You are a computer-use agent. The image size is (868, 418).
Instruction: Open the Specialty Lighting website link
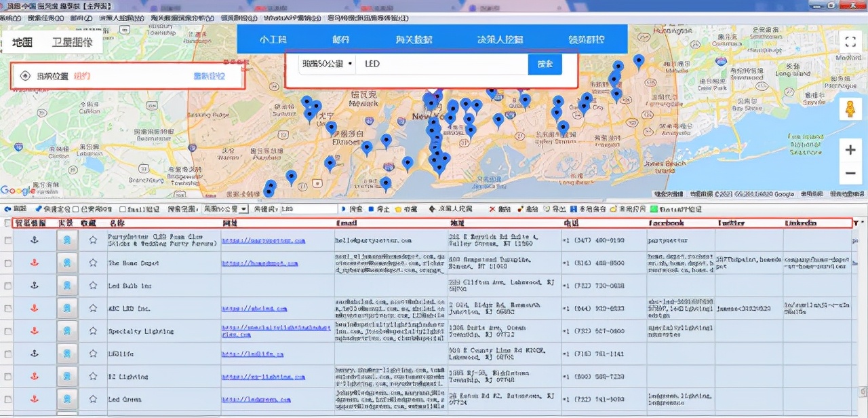coord(276,331)
